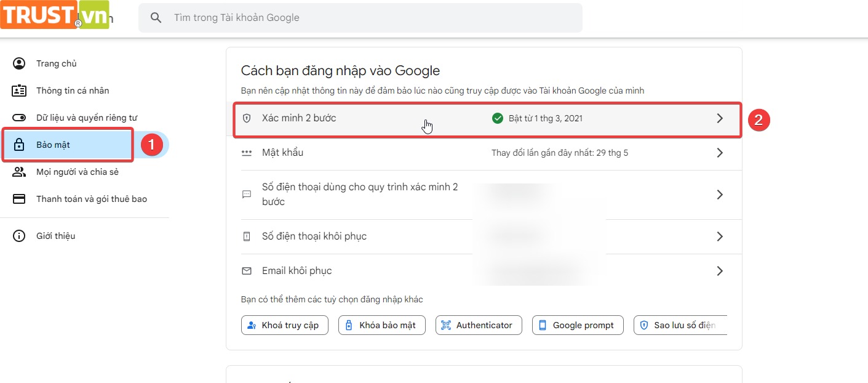Click the security key icon in Khóa bảo mật

pos(349,325)
